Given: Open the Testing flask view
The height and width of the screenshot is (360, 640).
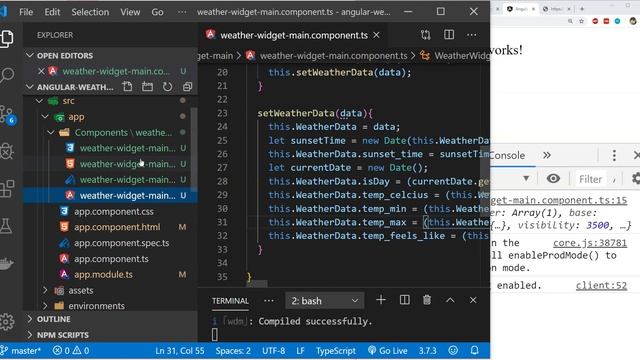Looking at the screenshot, I should [6, 226].
